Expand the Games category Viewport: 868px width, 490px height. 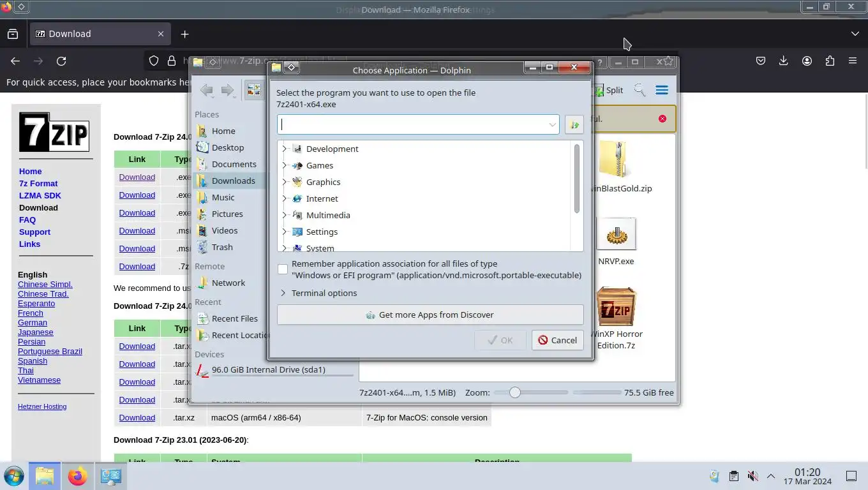(284, 165)
